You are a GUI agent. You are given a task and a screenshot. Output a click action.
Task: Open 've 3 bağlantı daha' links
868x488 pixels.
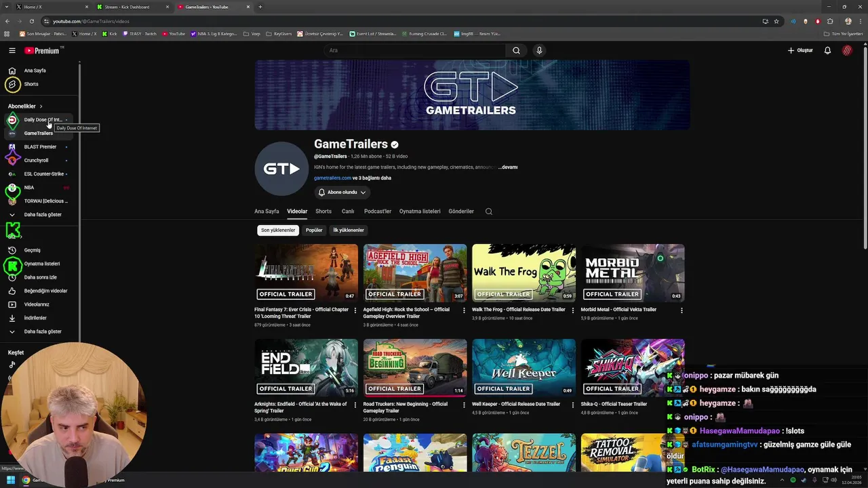click(x=372, y=178)
